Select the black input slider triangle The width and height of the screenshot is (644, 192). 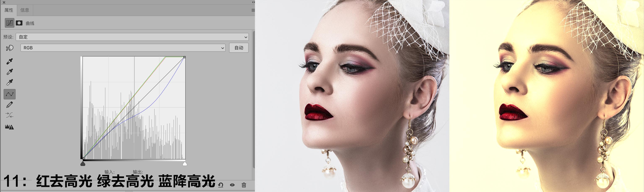pos(83,164)
